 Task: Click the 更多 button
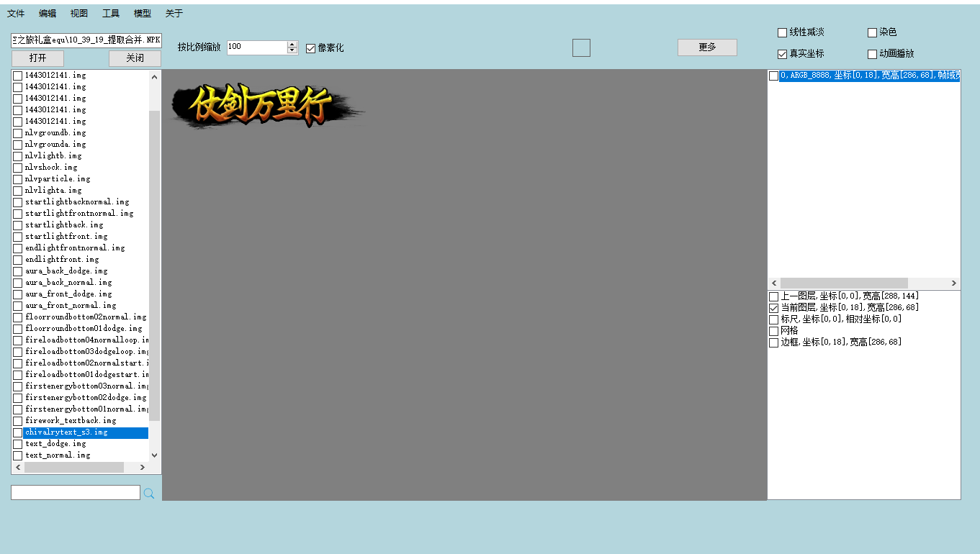707,47
